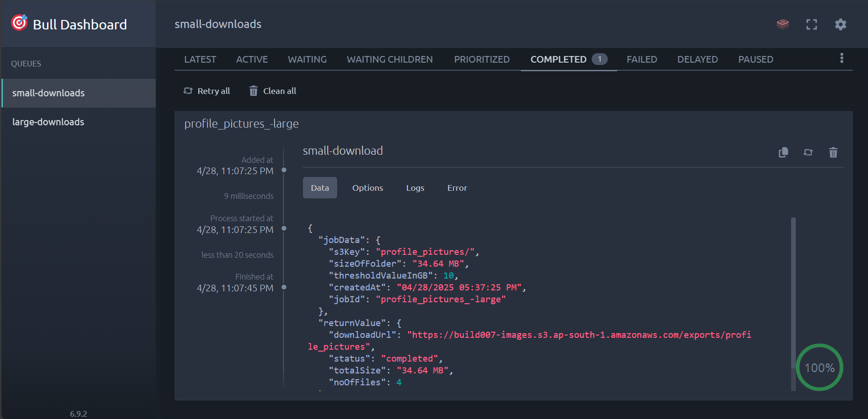The image size is (868, 419).
Task: View the job Logs tab
Action: click(x=415, y=188)
